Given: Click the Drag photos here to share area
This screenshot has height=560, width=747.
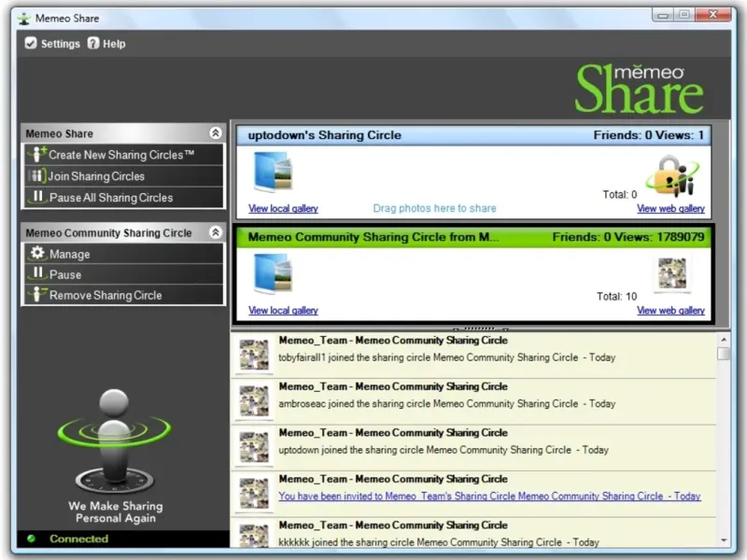Looking at the screenshot, I should (x=434, y=208).
